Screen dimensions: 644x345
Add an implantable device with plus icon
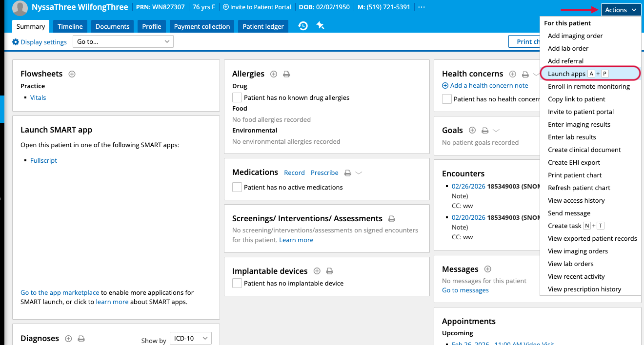[317, 271]
